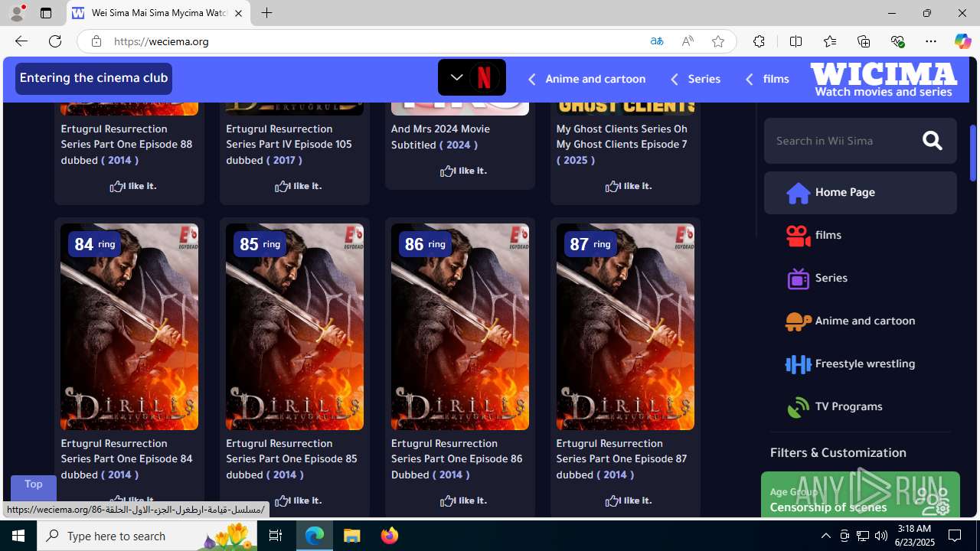This screenshot has height=551, width=980.
Task: Open Task View on taskbar
Action: (276, 536)
